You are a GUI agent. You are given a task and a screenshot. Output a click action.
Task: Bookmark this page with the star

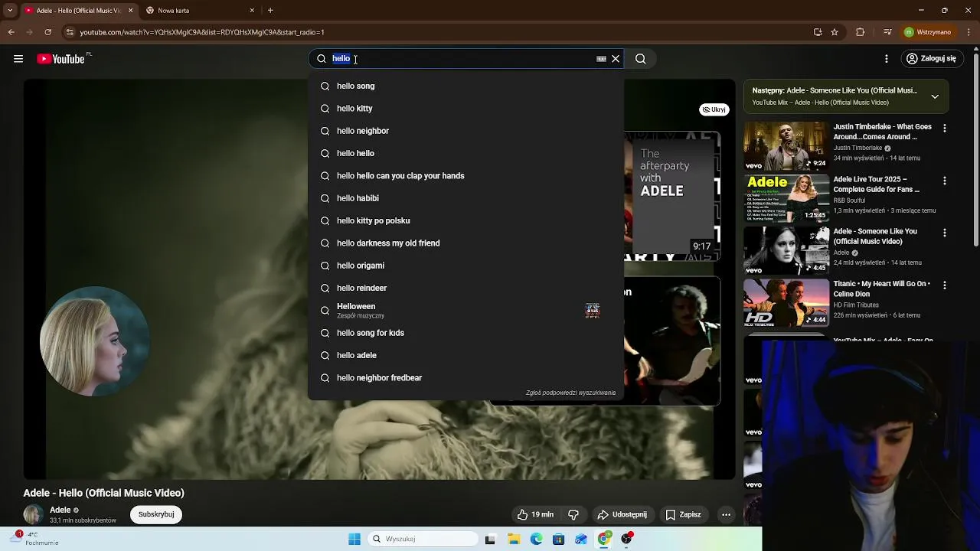point(835,32)
